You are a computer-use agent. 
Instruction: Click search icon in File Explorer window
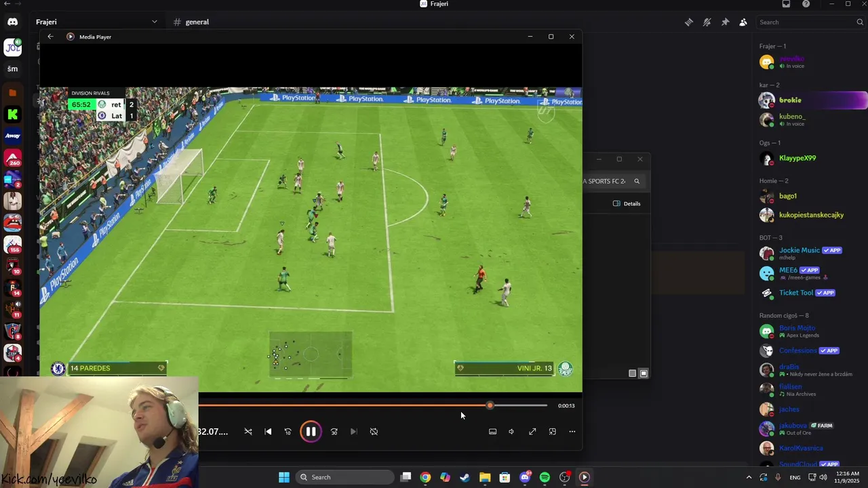[x=637, y=181]
